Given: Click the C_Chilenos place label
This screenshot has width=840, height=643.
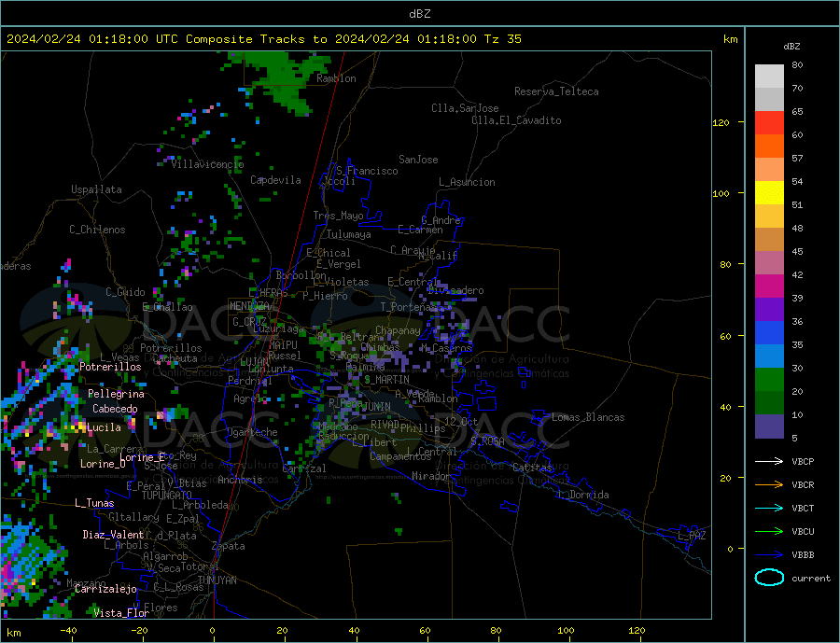Looking at the screenshot, I should coord(97,230).
